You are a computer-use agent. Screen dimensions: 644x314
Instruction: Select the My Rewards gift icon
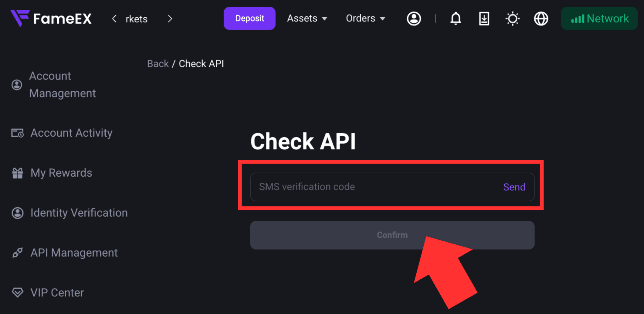point(18,173)
